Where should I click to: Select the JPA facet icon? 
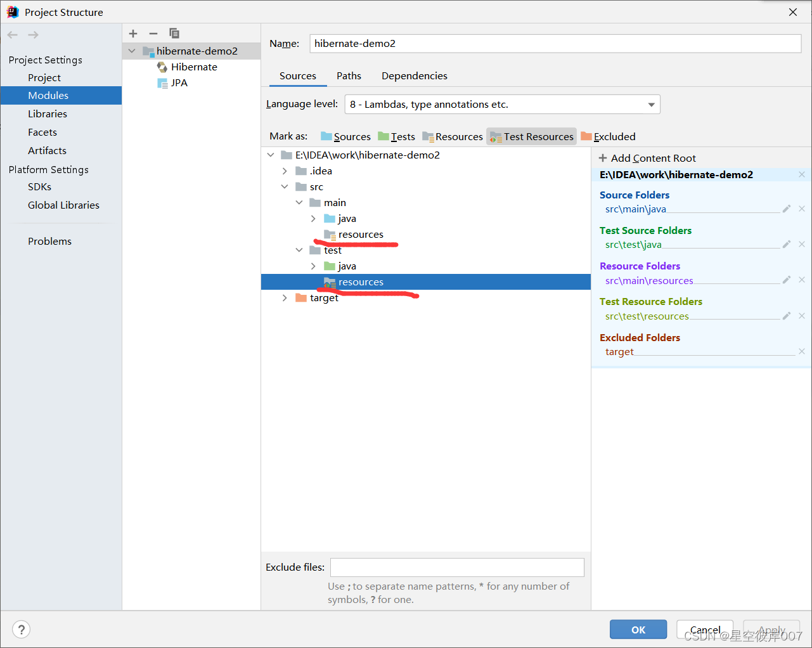[162, 82]
